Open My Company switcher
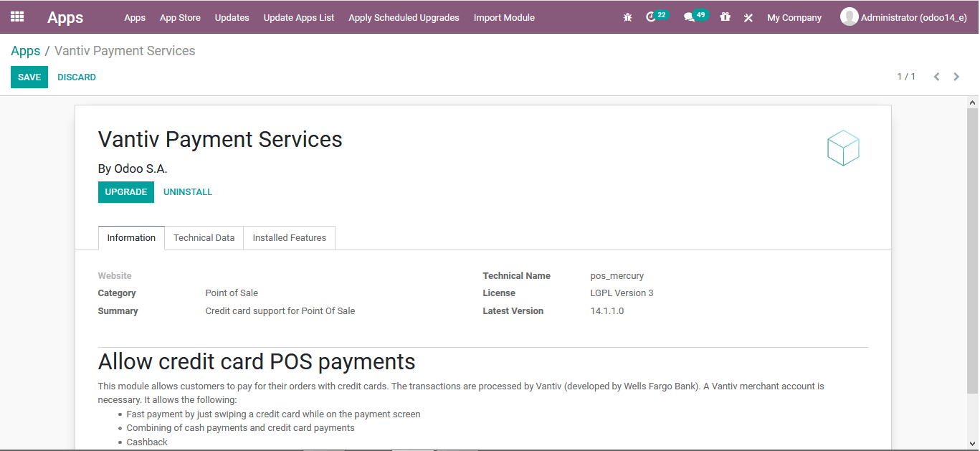The height and width of the screenshot is (451, 980). (794, 17)
